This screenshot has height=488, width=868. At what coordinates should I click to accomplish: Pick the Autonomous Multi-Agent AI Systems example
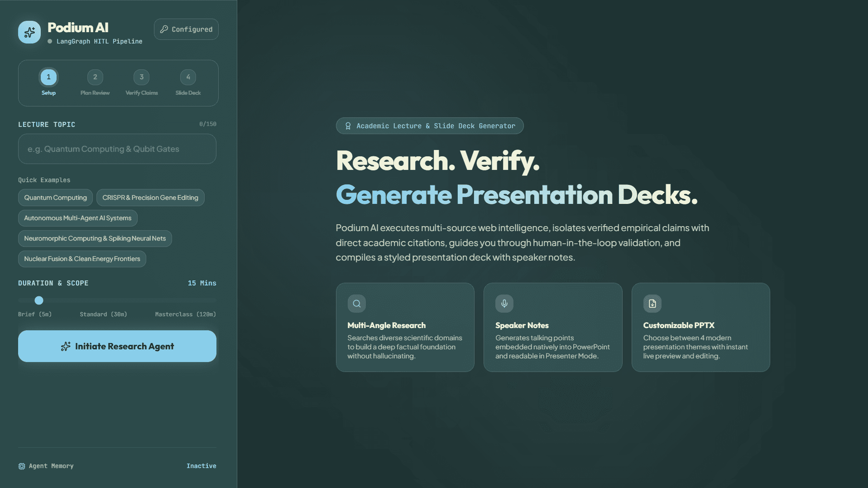[78, 218]
